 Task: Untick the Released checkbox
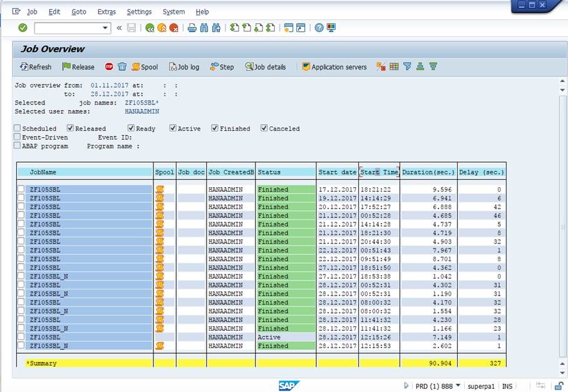[70, 128]
